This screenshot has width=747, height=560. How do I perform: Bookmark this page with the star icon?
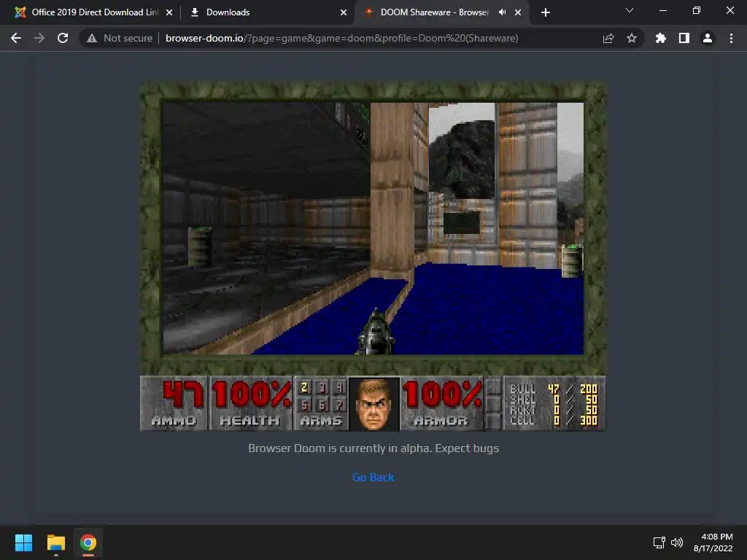(631, 38)
